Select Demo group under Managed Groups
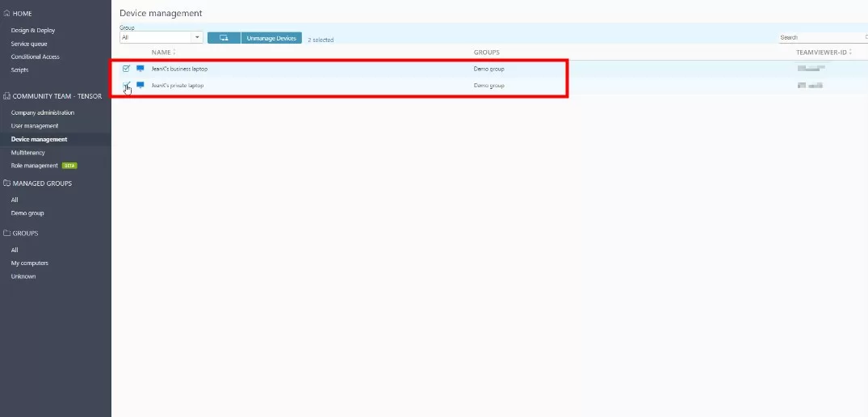 tap(27, 213)
